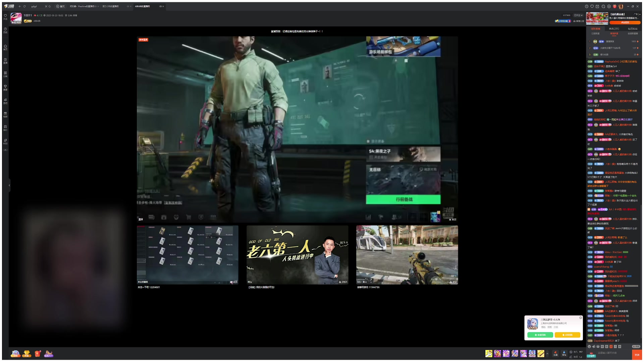This screenshot has height=362, width=644.
Task: Click the first-ranked user with 1001 points
Action: pos(613,42)
